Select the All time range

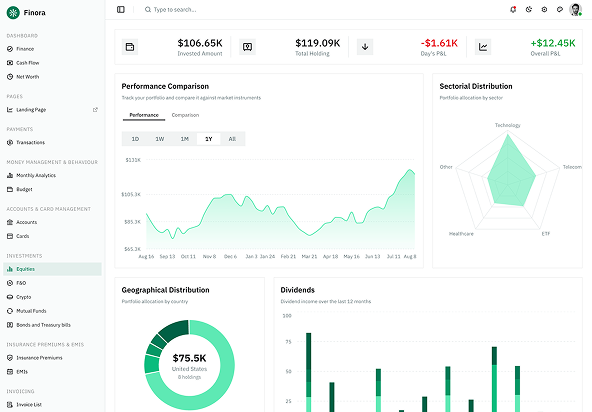coord(232,139)
